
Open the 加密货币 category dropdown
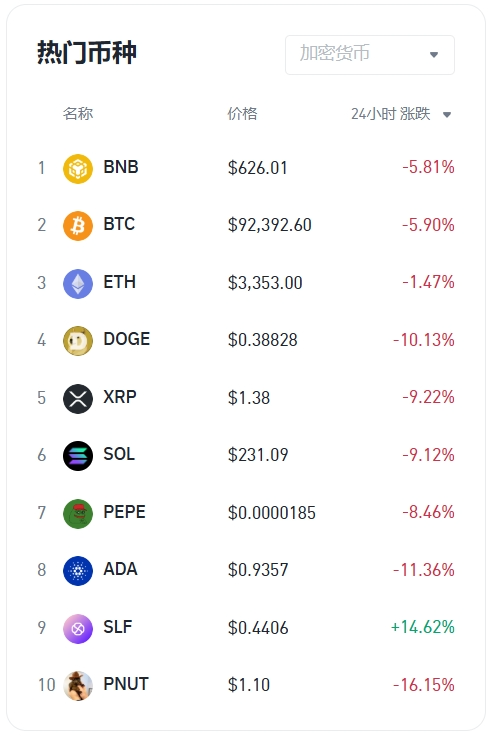pos(370,54)
